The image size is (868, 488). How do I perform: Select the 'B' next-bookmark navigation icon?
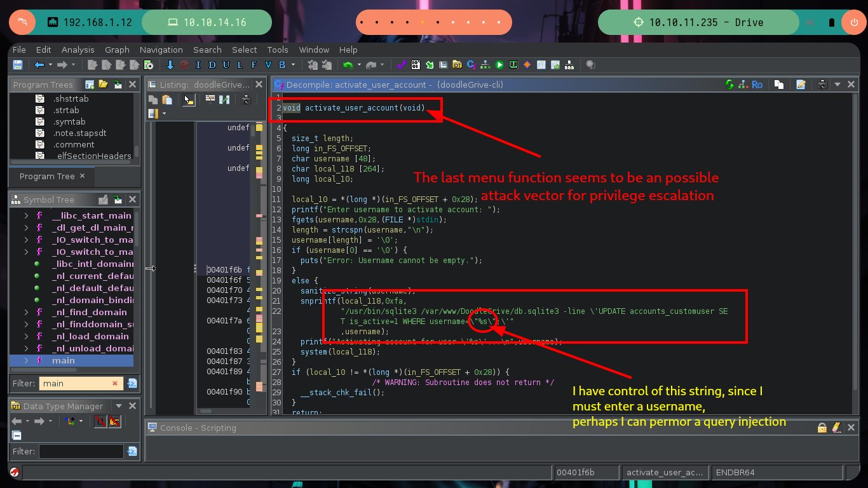[282, 65]
